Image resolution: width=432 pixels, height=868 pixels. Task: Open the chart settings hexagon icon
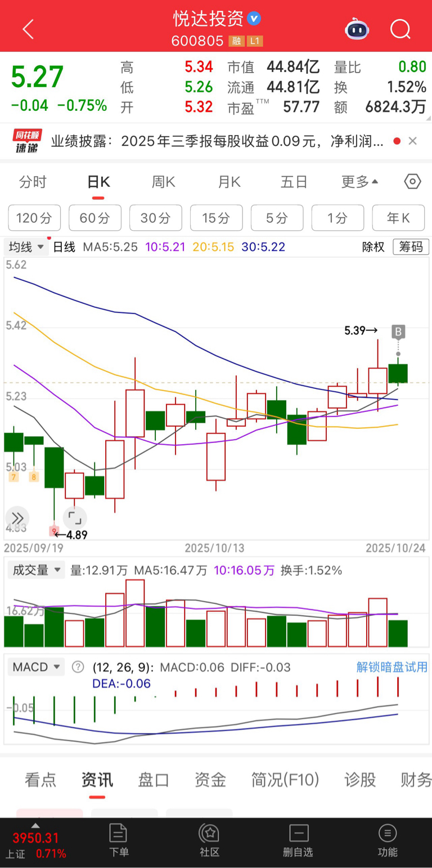tap(412, 182)
